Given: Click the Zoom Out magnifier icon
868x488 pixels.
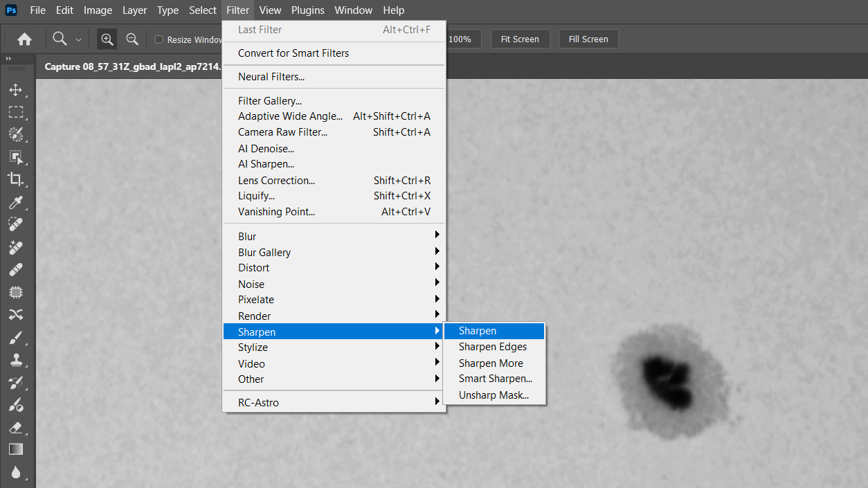Looking at the screenshot, I should click(x=132, y=39).
